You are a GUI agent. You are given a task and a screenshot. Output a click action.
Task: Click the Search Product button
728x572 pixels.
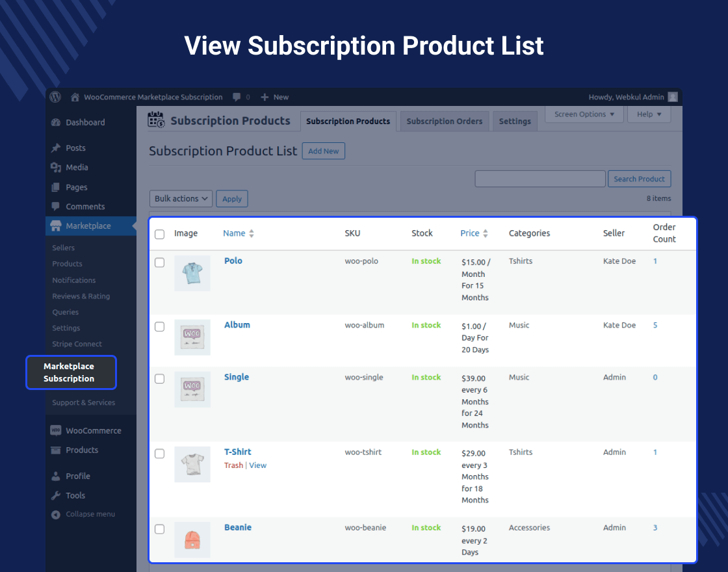click(640, 179)
